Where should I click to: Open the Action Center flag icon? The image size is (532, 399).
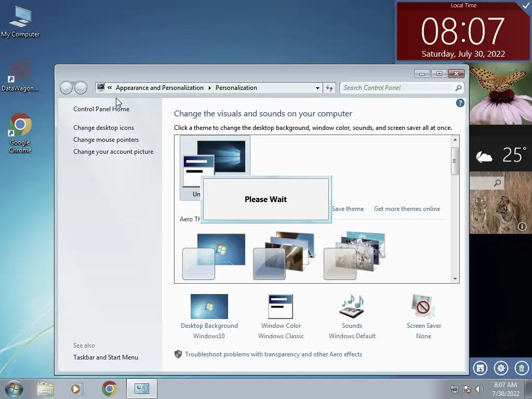pos(467,389)
